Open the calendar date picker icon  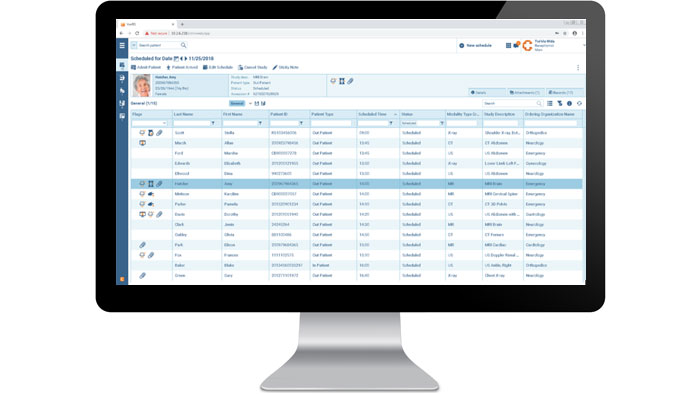pyautogui.click(x=176, y=58)
